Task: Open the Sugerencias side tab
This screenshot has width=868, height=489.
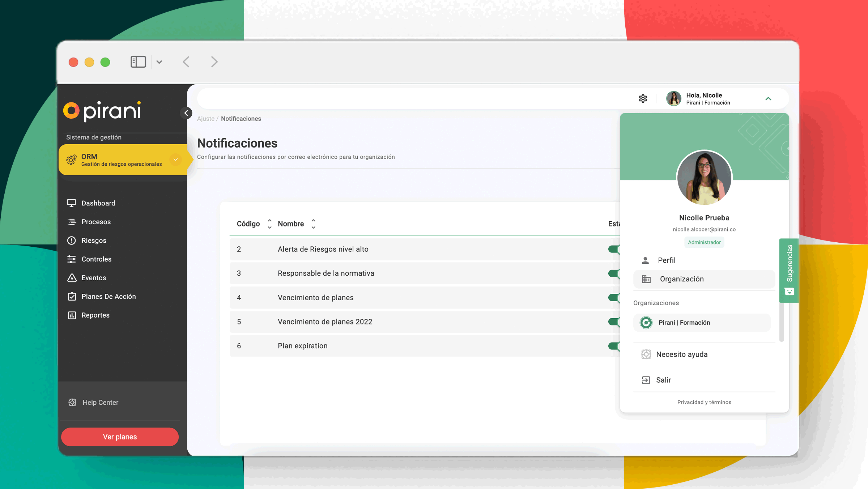Action: [789, 270]
